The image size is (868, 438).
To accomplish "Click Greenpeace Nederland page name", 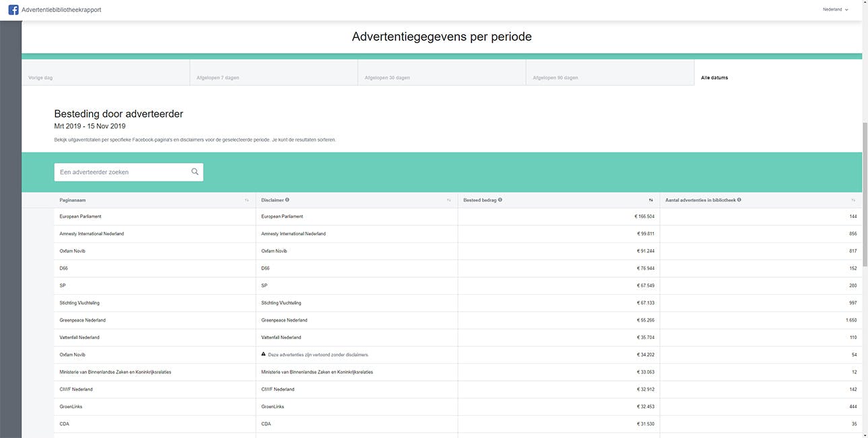I will [82, 320].
